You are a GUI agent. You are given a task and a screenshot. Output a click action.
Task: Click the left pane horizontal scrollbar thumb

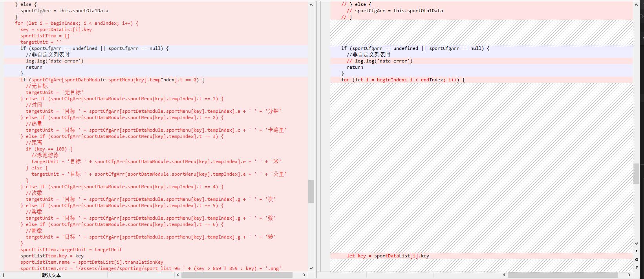click(x=237, y=275)
